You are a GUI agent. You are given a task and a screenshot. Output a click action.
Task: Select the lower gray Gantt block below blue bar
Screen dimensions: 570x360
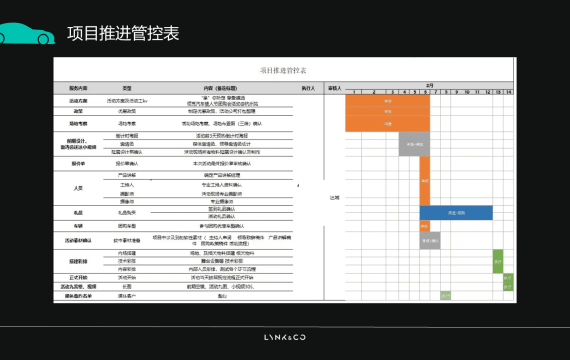coord(430,240)
